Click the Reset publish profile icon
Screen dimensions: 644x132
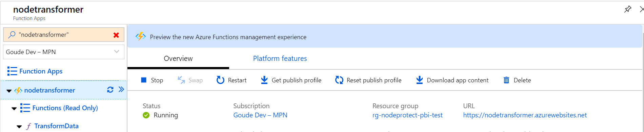[339, 80]
